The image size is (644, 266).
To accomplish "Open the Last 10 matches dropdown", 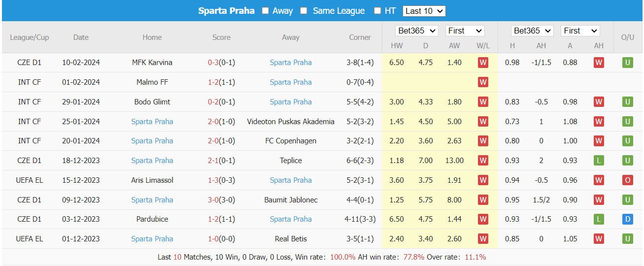I will [424, 11].
